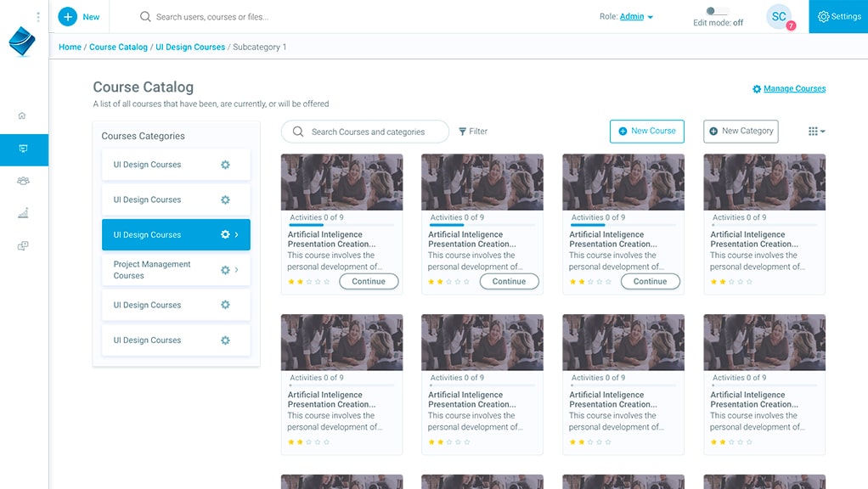Image resolution: width=868 pixels, height=489 pixels.
Task: Focus the 'Search users, courses or files' field
Action: point(212,17)
